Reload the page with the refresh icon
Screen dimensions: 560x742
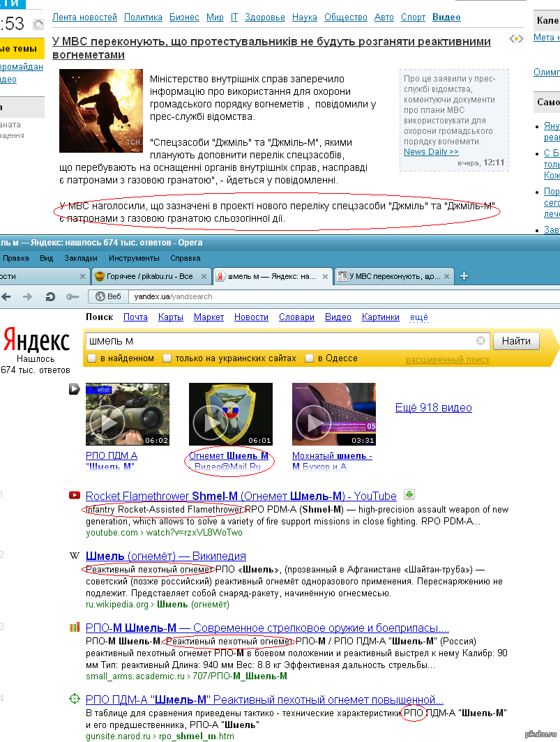[50, 296]
